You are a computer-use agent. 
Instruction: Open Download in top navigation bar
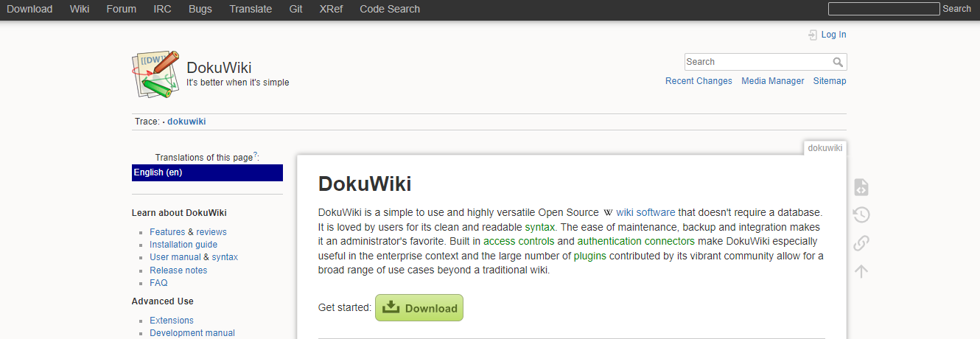29,9
